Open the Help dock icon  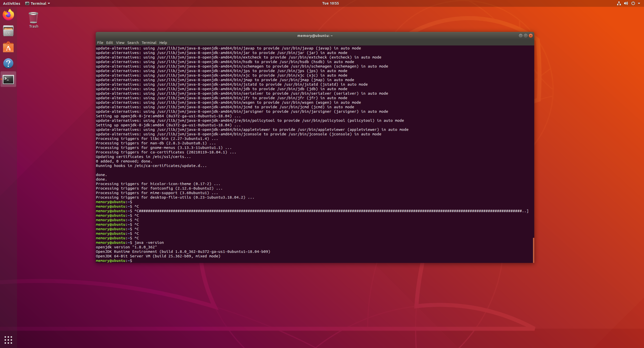pyautogui.click(x=8, y=63)
